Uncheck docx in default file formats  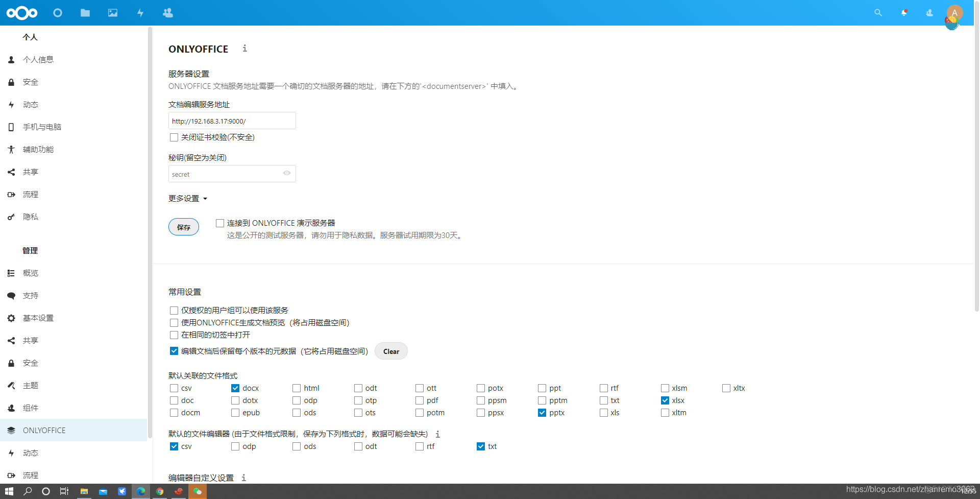tap(235, 388)
